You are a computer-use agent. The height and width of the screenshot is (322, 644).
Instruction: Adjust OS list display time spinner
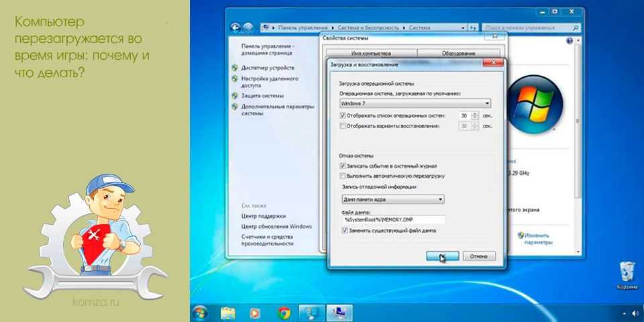coord(475,116)
